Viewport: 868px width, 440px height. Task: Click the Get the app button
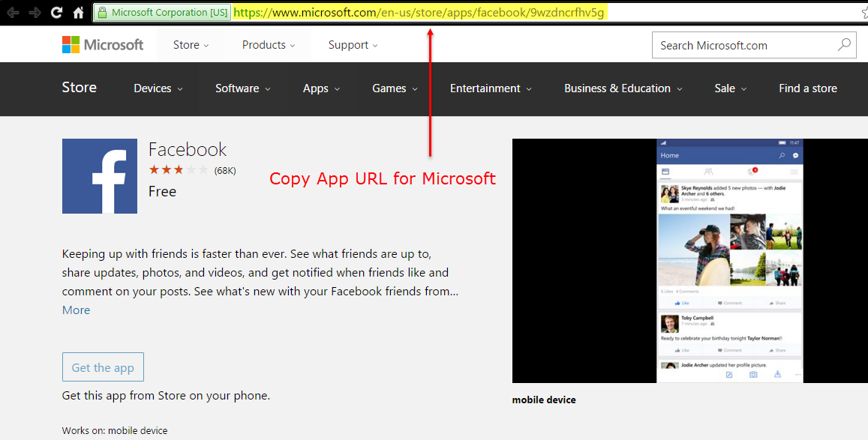103,367
